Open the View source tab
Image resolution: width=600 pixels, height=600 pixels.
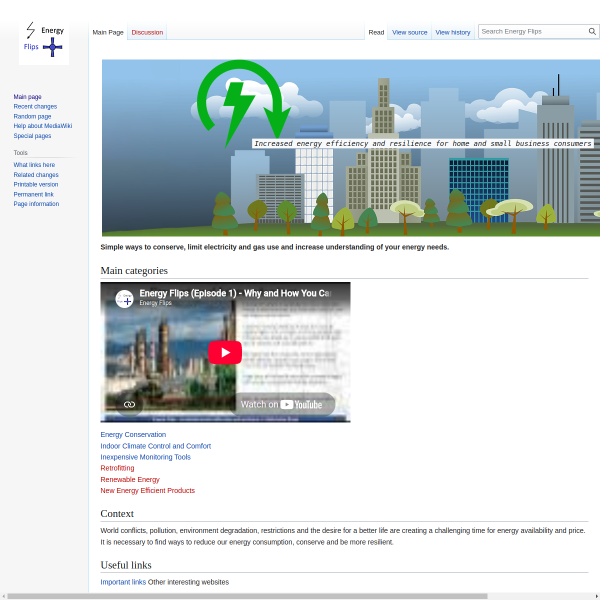point(409,33)
